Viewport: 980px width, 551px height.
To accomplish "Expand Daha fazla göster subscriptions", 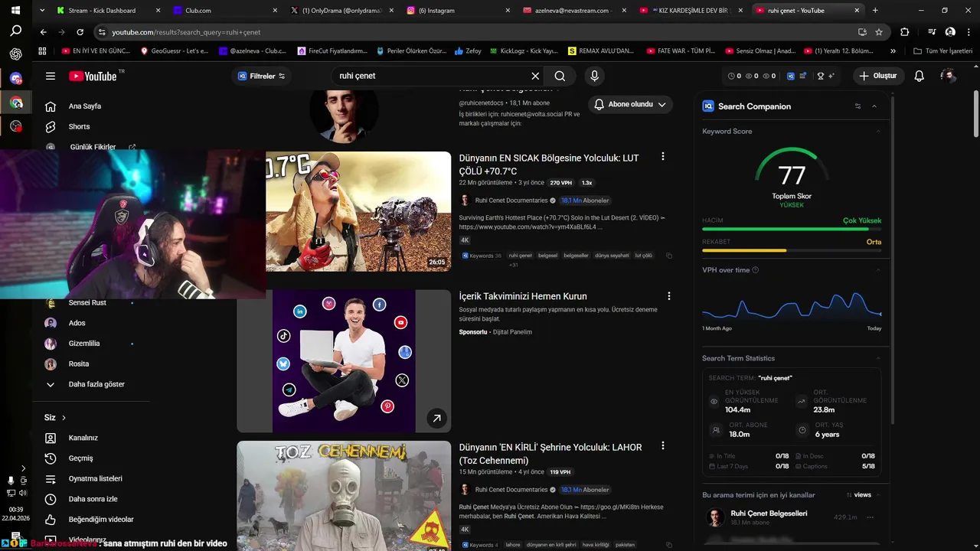I will [84, 384].
